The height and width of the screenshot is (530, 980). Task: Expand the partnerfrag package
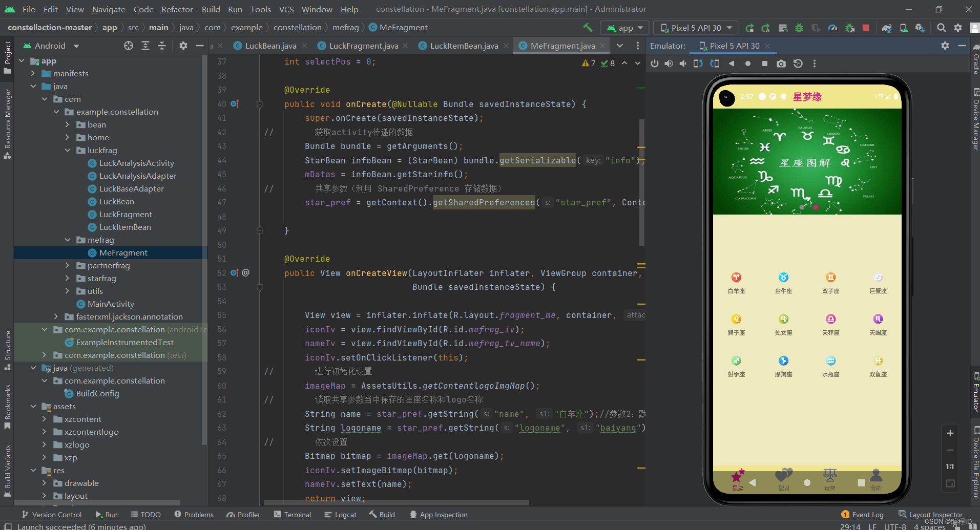tap(68, 265)
